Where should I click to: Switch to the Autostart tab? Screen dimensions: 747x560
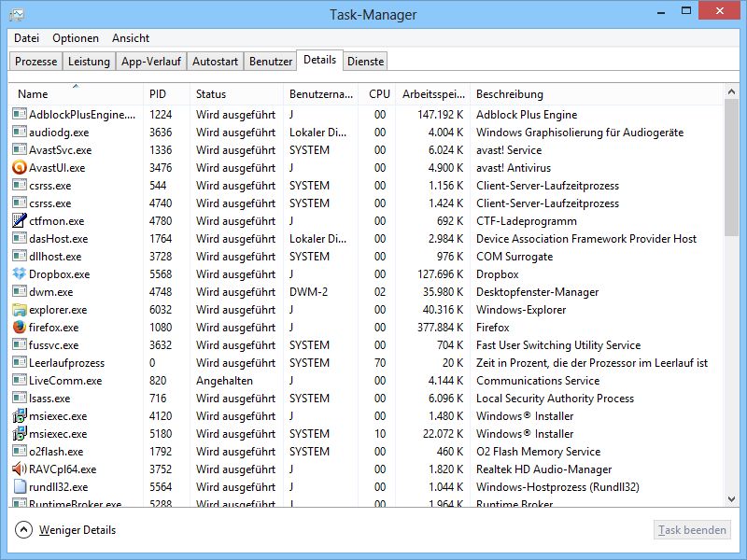pos(215,62)
